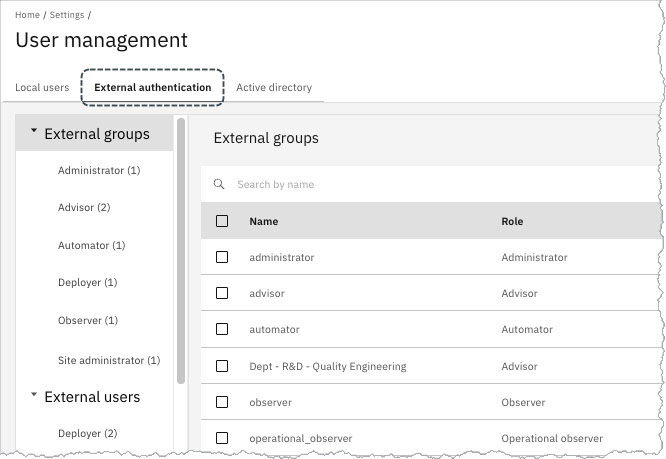The image size is (666, 459).
Task: Open the Active directory tab
Action: (274, 88)
